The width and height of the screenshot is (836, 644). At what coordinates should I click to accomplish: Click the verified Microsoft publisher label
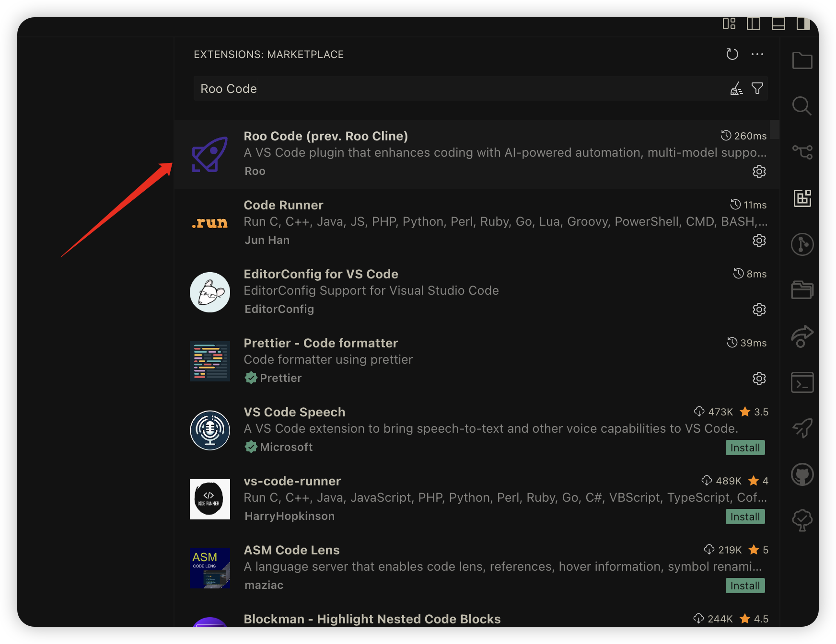pos(279,447)
